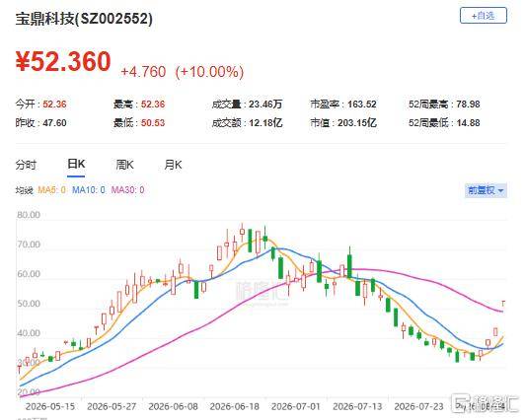Screen dimensions: 525x420
Task: Click the 2026-07-13 date marker on axis
Action: click(x=357, y=406)
